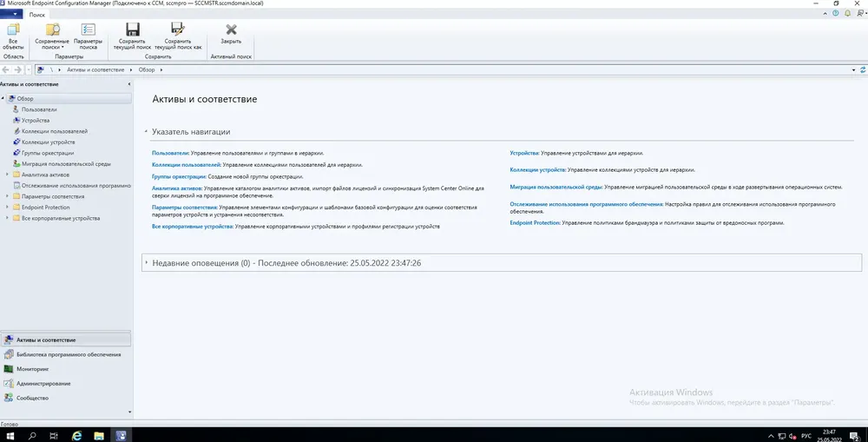Viewport: 868px width, 442px height.
Task: Open 'Сохраненные поиски' ribbon dropdown
Action: (52, 36)
